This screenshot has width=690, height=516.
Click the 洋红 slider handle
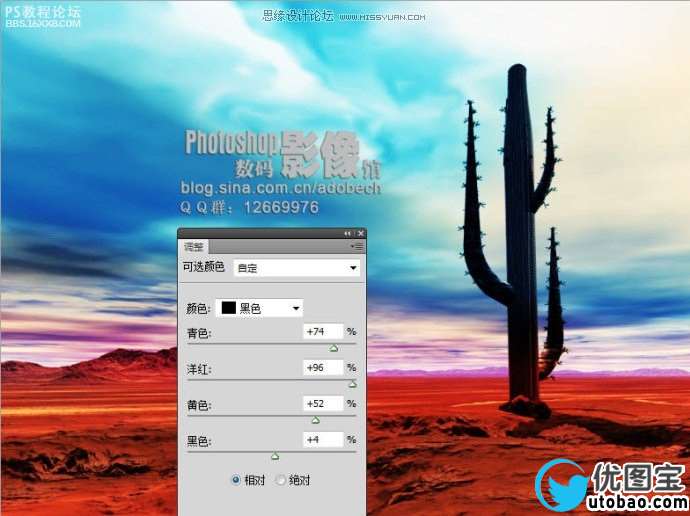point(353,384)
